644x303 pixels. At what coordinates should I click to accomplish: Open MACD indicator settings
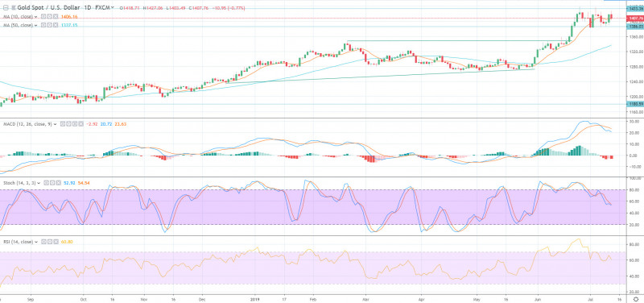[68, 124]
